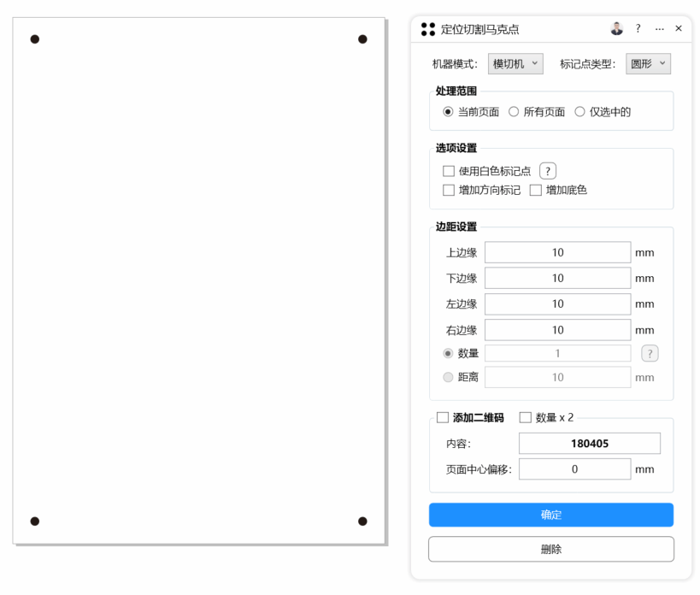Enable the 使用白色标记点 checkbox
700x595 pixels.
(x=449, y=171)
